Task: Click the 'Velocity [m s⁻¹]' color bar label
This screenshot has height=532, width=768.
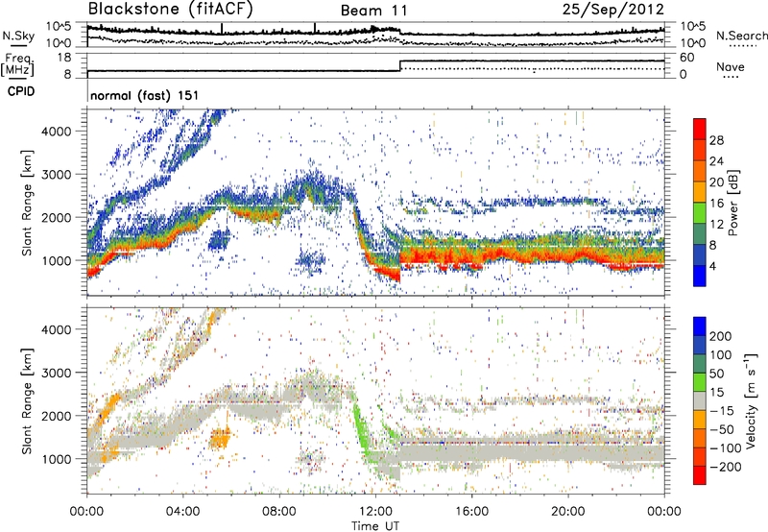Action: click(751, 400)
